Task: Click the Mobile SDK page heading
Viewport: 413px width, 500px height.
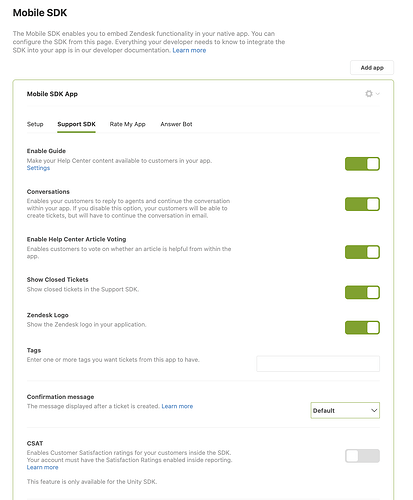Action: coord(40,13)
